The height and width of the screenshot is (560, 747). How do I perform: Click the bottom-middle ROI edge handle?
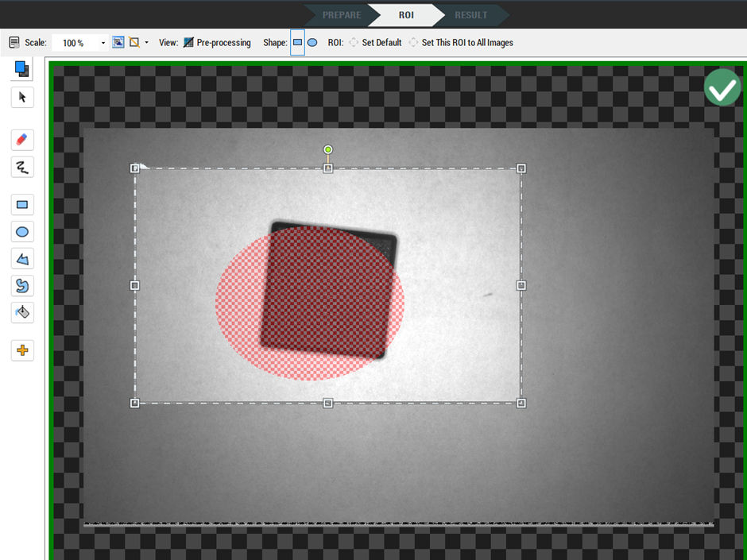tap(327, 404)
